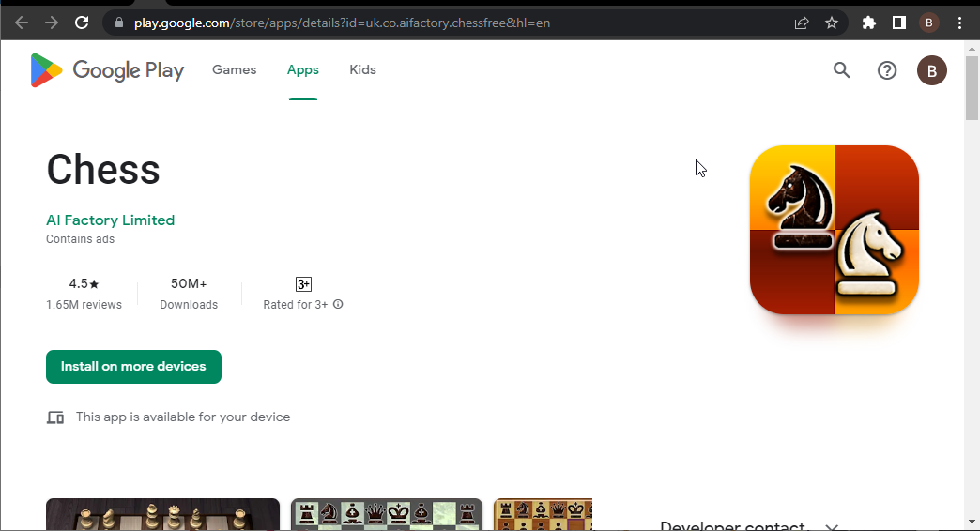Open the second green chessboard screenshot
The image size is (980, 531).
(387, 515)
